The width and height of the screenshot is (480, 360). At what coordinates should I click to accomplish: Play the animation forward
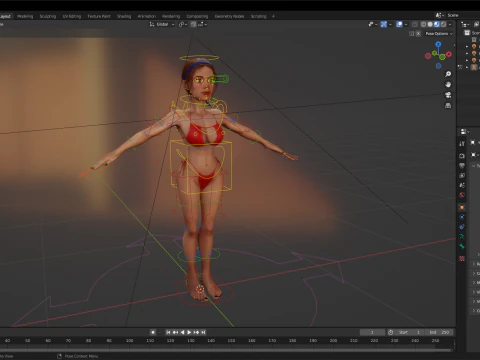[189, 332]
